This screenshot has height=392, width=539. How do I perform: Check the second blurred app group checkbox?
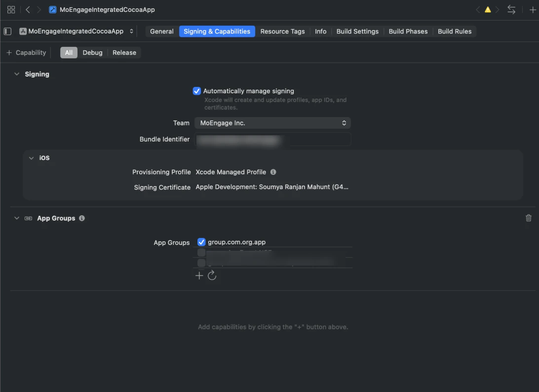coord(201,253)
